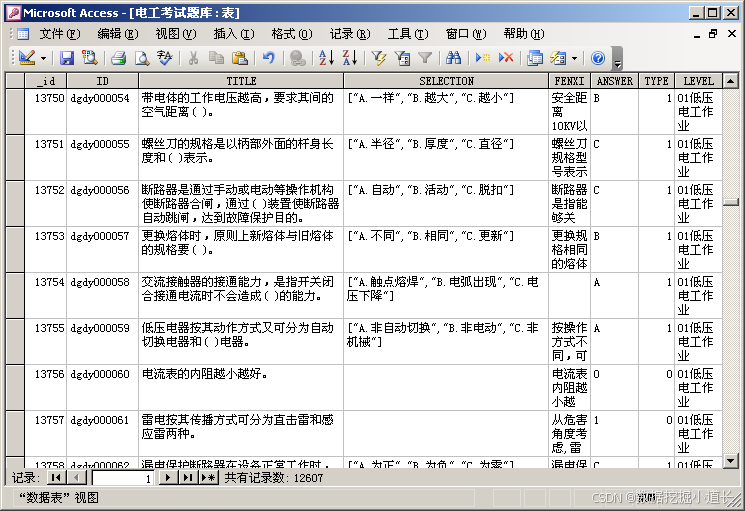Image resolution: width=745 pixels, height=511 pixels.
Task: Restore the inner table window
Action: coord(713,34)
